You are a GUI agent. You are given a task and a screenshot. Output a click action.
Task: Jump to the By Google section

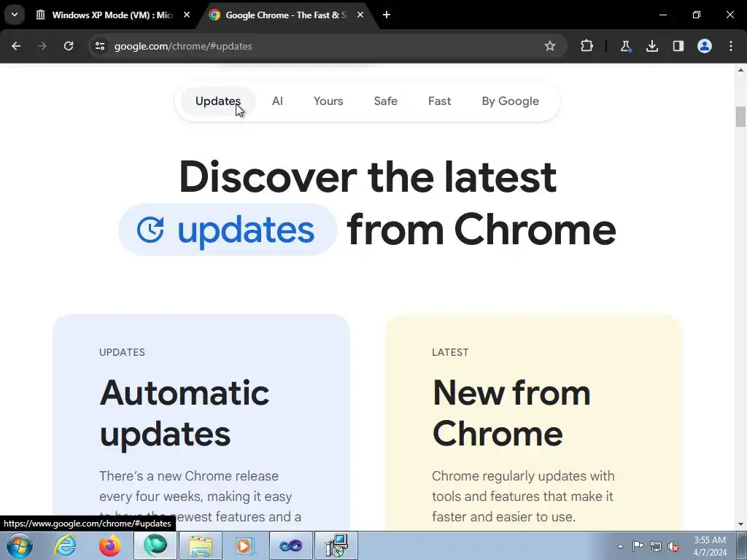click(x=510, y=101)
